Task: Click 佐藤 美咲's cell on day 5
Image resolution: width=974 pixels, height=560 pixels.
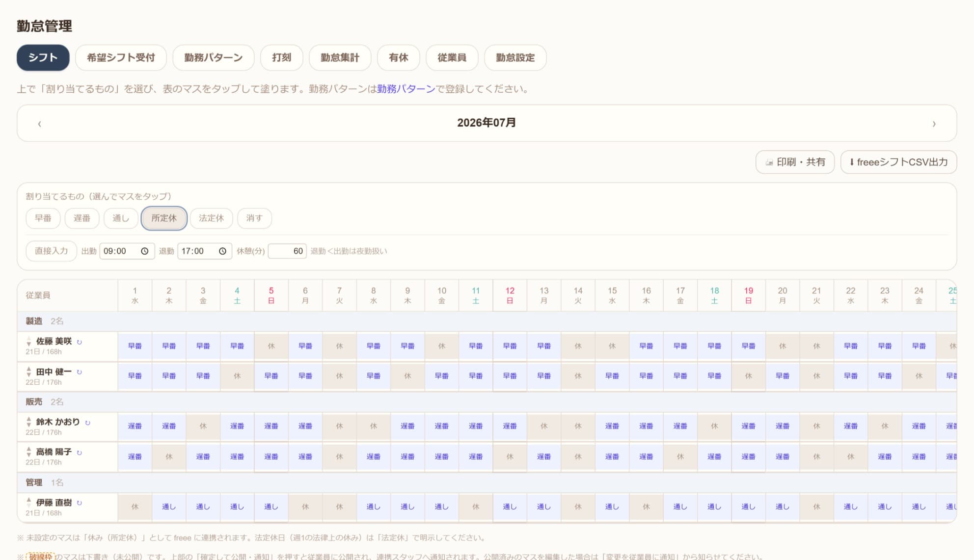Action: (x=271, y=346)
